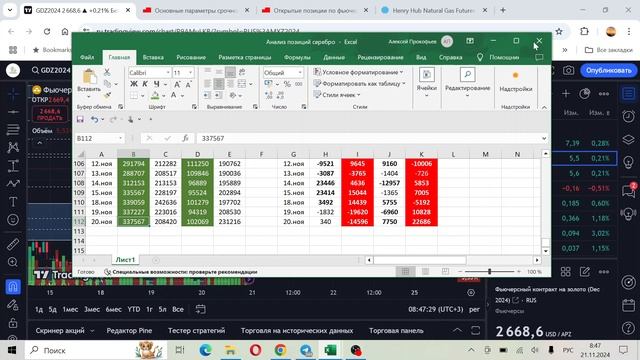
Task: Click the insert function fx icon
Action: [x=185, y=138]
